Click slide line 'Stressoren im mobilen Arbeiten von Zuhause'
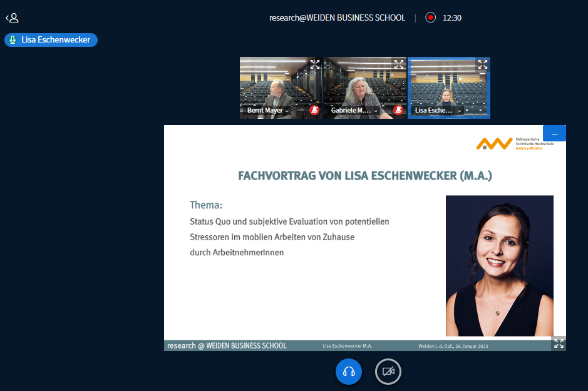Screen dimensions: 588x391 (272, 237)
